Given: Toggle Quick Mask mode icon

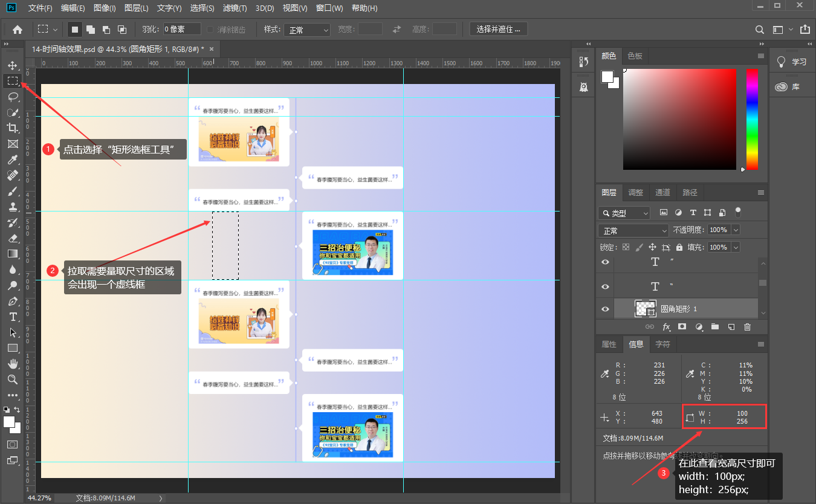Looking at the screenshot, I should (x=12, y=444).
